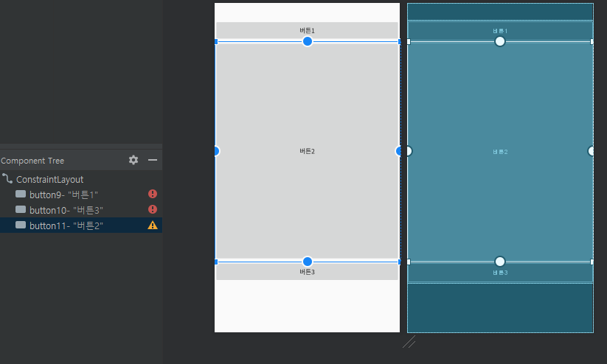The height and width of the screenshot is (364, 607).
Task: Click bottom-right resize handle in design view
Action: click(399, 262)
